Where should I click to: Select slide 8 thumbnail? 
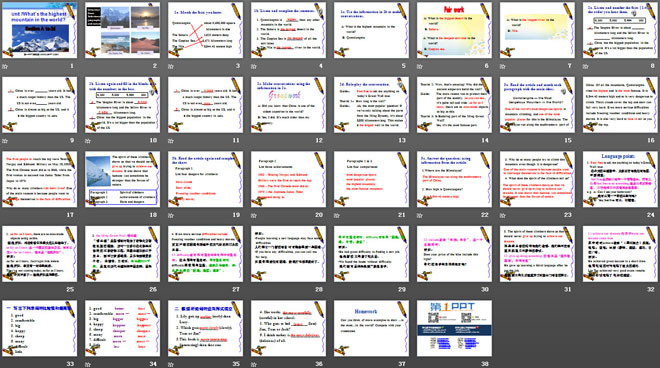620,30
